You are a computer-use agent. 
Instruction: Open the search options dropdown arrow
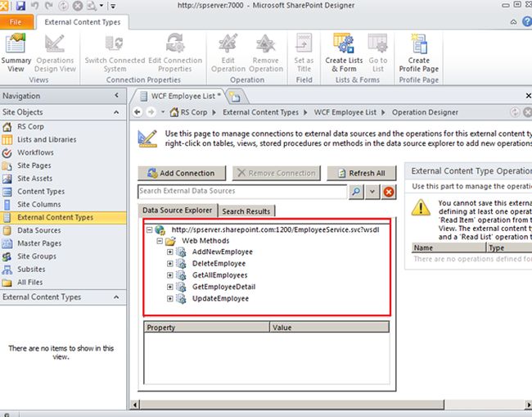372,192
